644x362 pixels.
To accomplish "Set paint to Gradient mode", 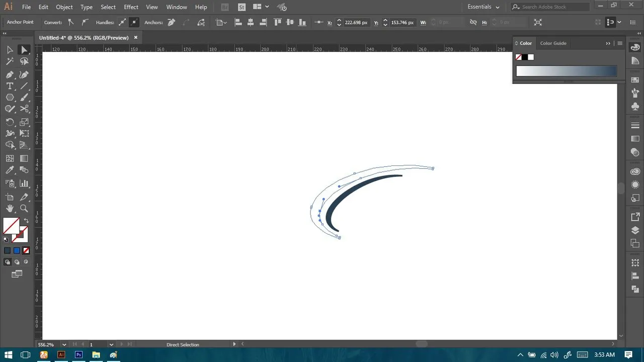I will [x=17, y=250].
